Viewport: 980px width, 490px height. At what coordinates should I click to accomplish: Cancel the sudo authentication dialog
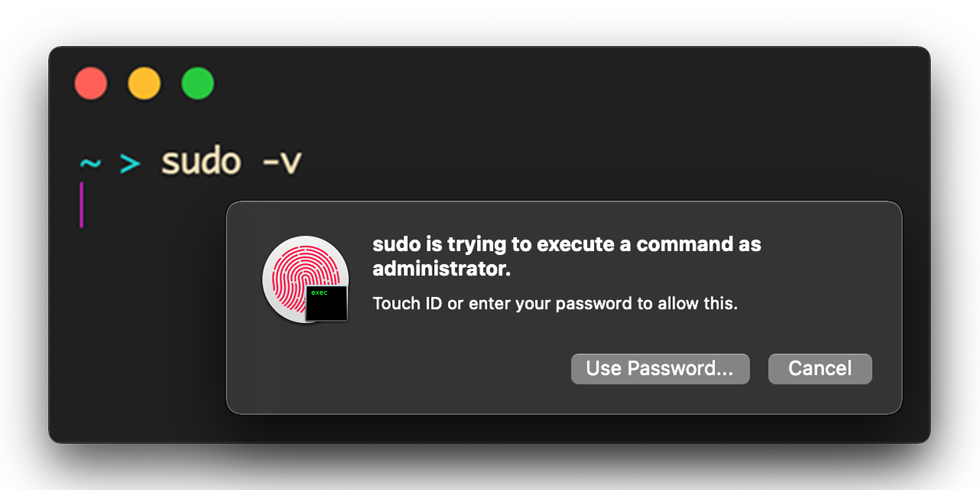point(819,368)
